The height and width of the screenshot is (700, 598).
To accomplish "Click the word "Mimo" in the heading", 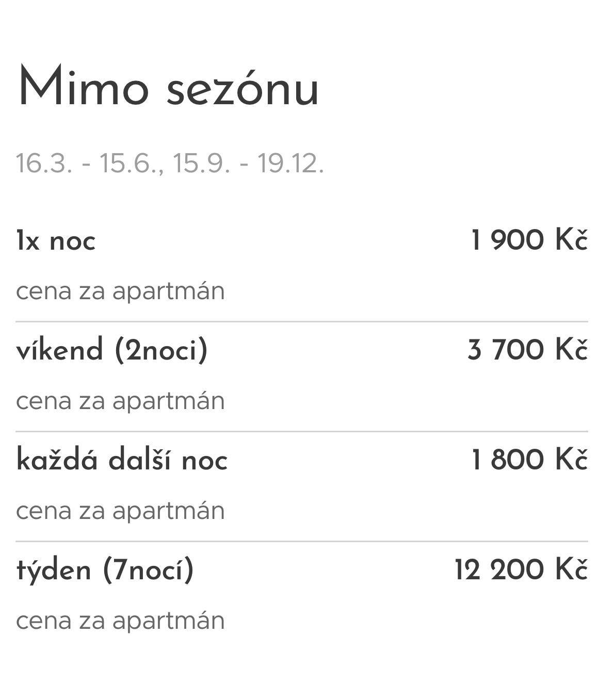I will pos(83,87).
